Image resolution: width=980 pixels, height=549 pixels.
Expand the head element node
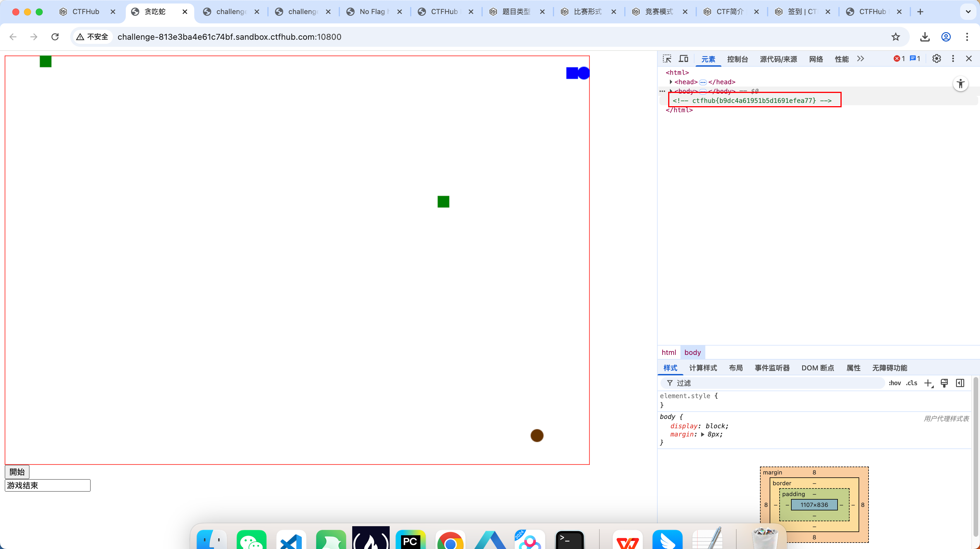(x=671, y=82)
